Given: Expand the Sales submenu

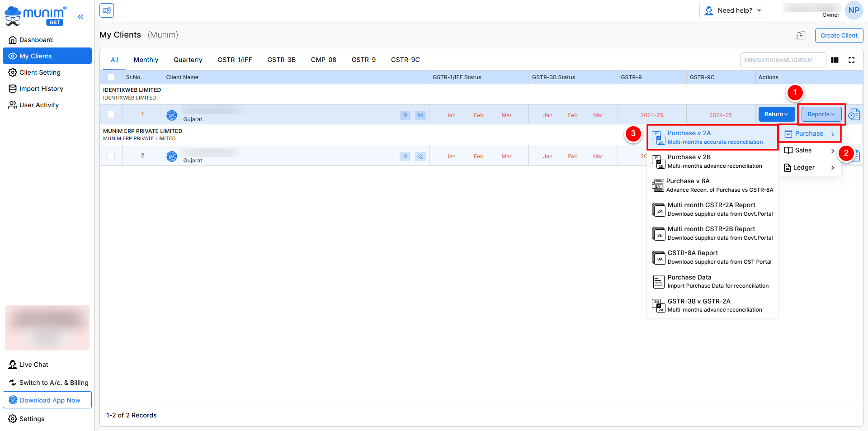Looking at the screenshot, I should 809,151.
